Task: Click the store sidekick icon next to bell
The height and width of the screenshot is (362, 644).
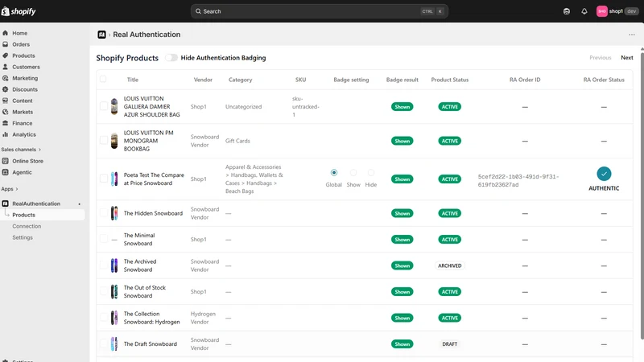Action: click(567, 11)
